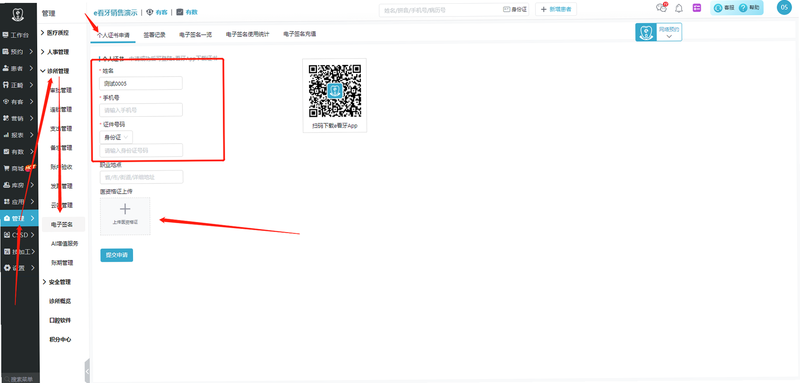Viewport: 800px width, 383px height.
Task: Click the 搜索菜单 box at sidebar bottom
Action: click(19, 379)
